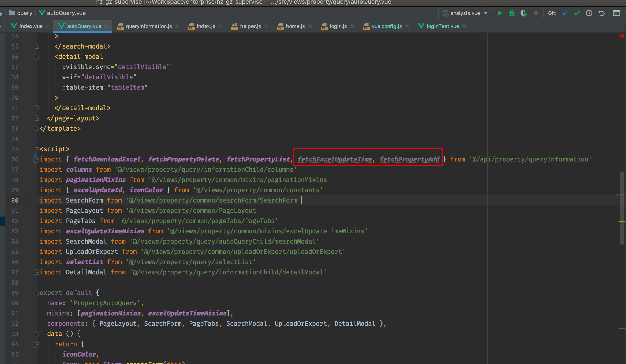
Task: Close the helper.js tab
Action: point(266,26)
